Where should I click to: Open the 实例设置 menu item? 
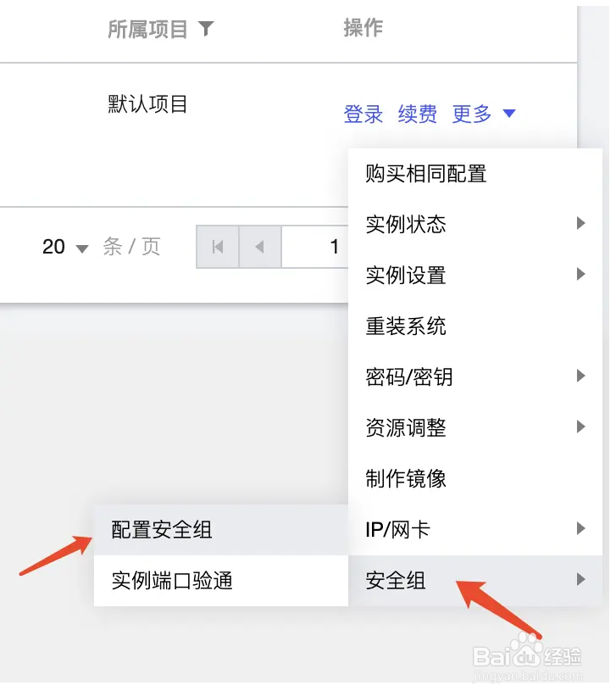click(x=475, y=276)
